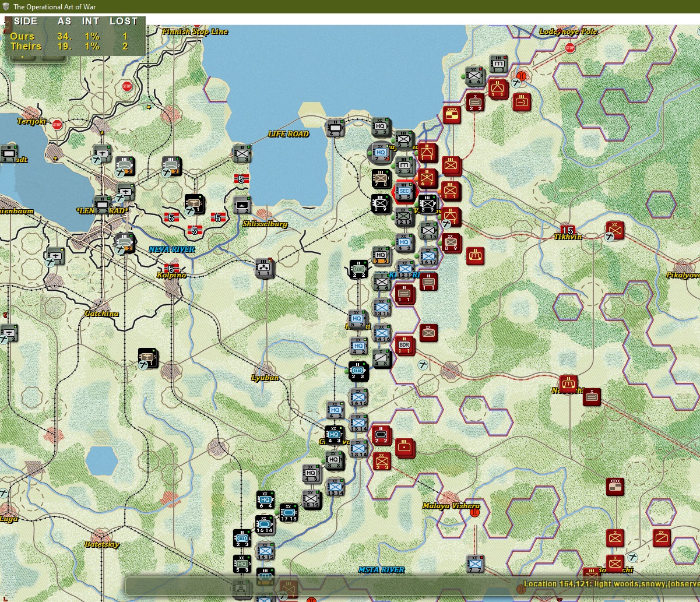Select the blue 14-17 infantry division
Image resolution: width=700 pixels, height=602 pixels.
pyautogui.click(x=429, y=256)
